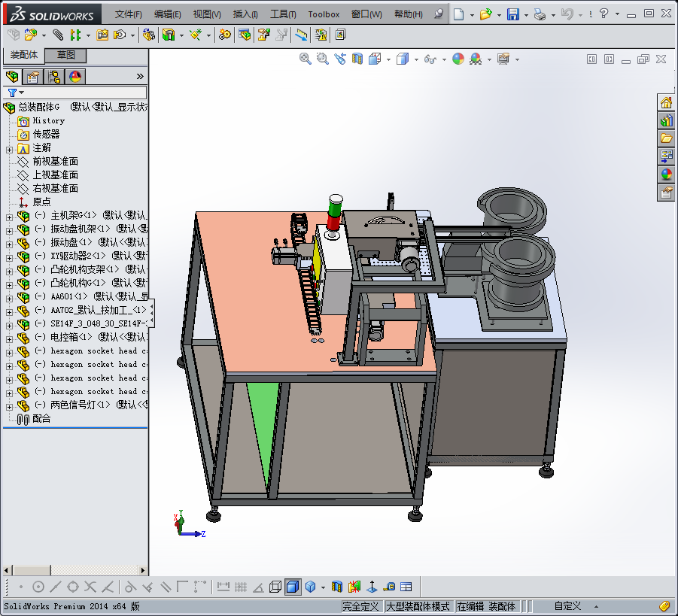Expand the 两色信号灯<1> tree node
678x616 pixels.
[9, 407]
